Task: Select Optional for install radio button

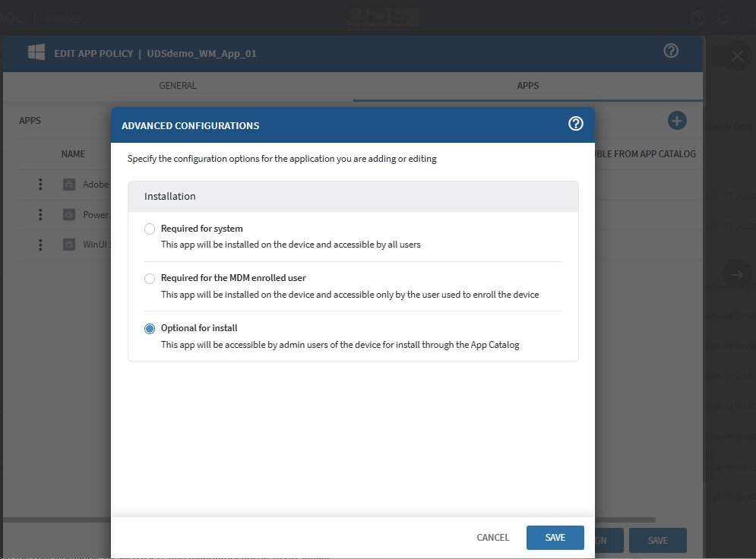Action: (150, 329)
